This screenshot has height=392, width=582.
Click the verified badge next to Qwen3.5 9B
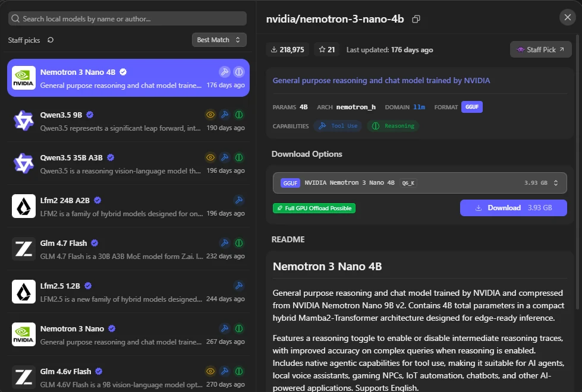click(90, 115)
